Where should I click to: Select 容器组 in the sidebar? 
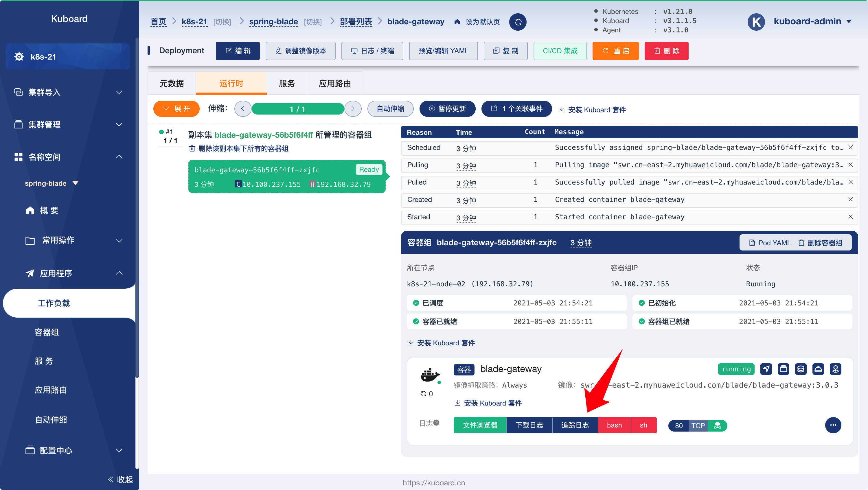(47, 332)
